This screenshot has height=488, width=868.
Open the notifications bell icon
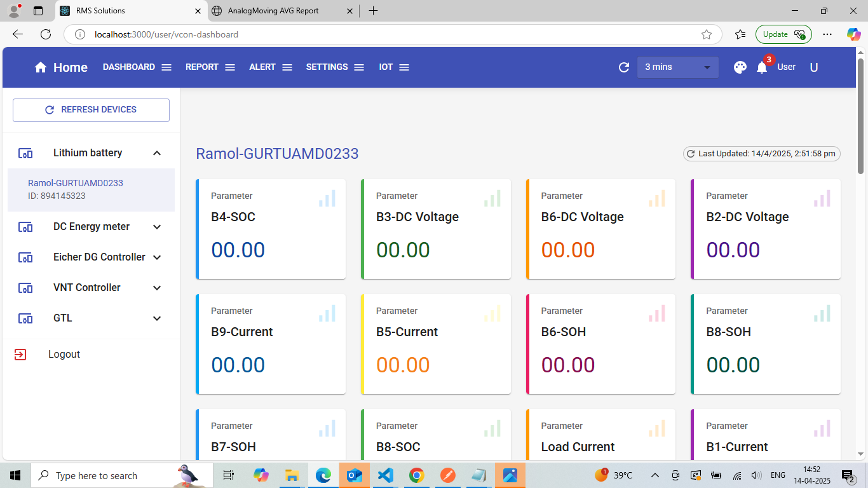point(762,67)
